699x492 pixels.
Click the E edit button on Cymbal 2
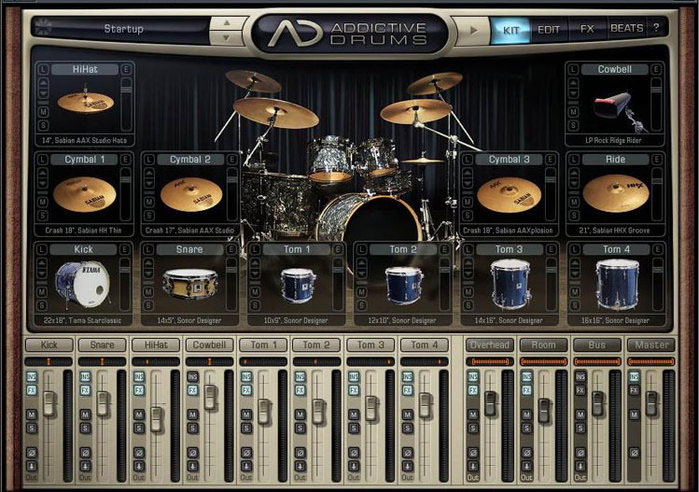[232, 160]
